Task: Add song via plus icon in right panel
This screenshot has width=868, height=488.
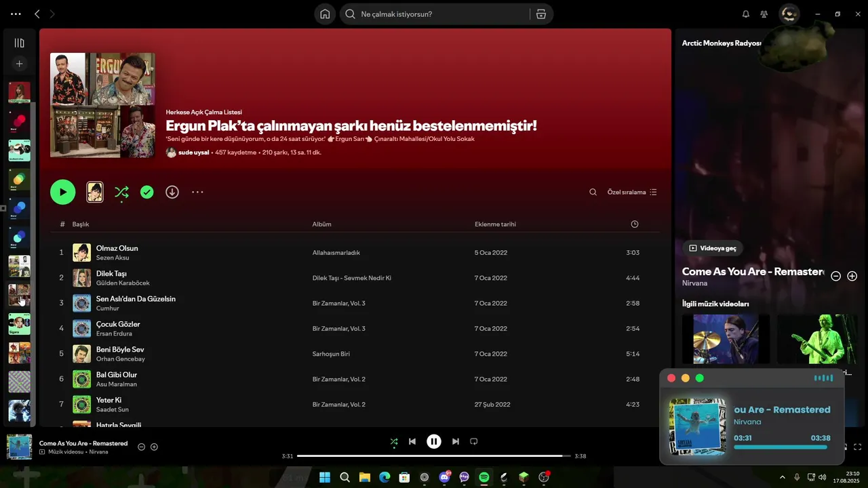Action: [852, 276]
